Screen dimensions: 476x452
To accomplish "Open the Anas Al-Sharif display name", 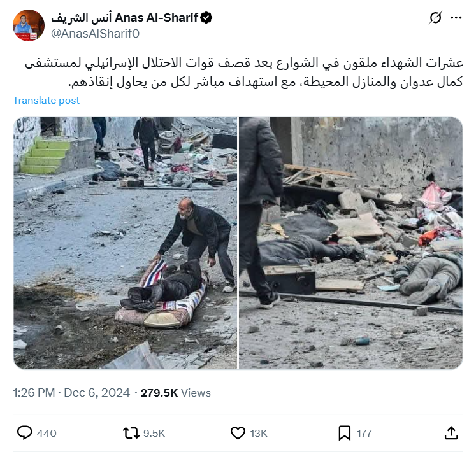I will [x=125, y=18].
